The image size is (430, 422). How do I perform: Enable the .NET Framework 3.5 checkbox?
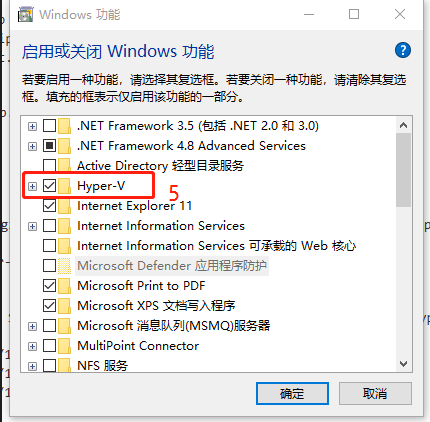(49, 126)
